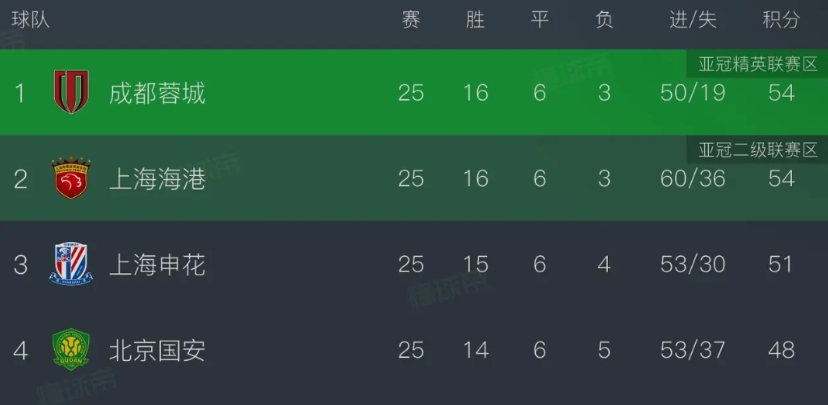Select 上海申花 team name

[157, 265]
